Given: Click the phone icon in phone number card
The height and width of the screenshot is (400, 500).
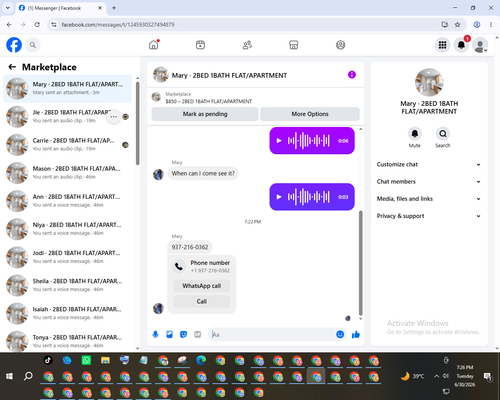Looking at the screenshot, I should click(179, 266).
